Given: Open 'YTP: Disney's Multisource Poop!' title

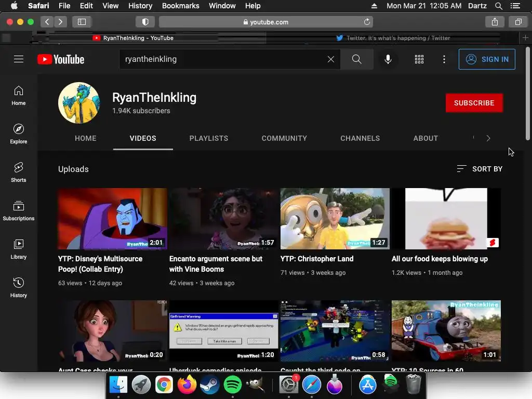Looking at the screenshot, I should tap(100, 264).
